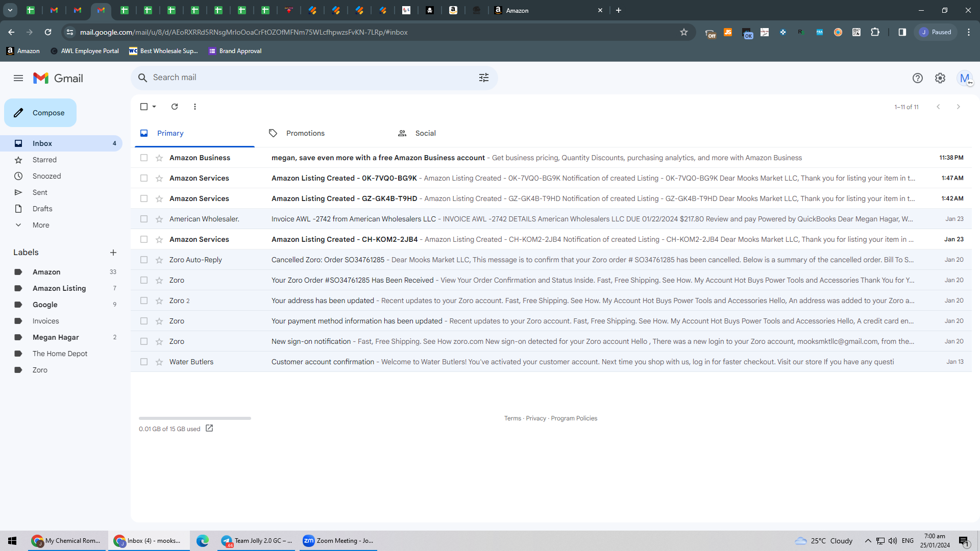Select Zoro new sign-on email checkbox
The width and height of the screenshot is (980, 551).
pyautogui.click(x=144, y=342)
